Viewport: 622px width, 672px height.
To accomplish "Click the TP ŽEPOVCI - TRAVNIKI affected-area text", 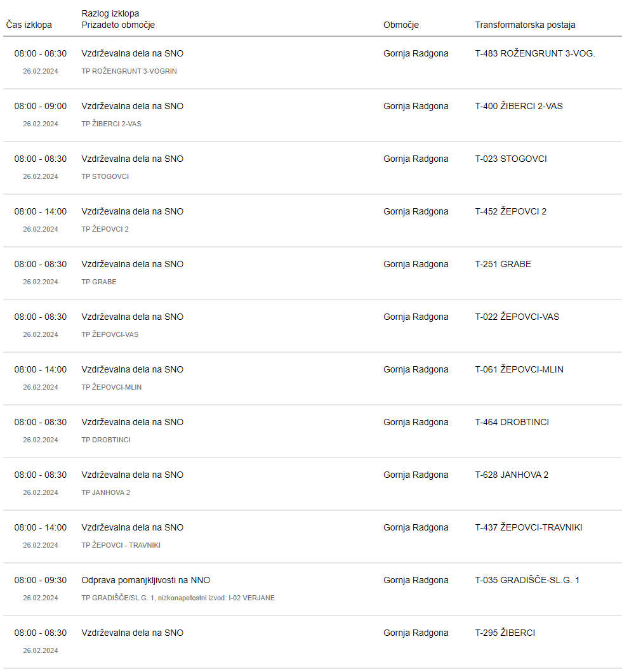I will tap(121, 545).
